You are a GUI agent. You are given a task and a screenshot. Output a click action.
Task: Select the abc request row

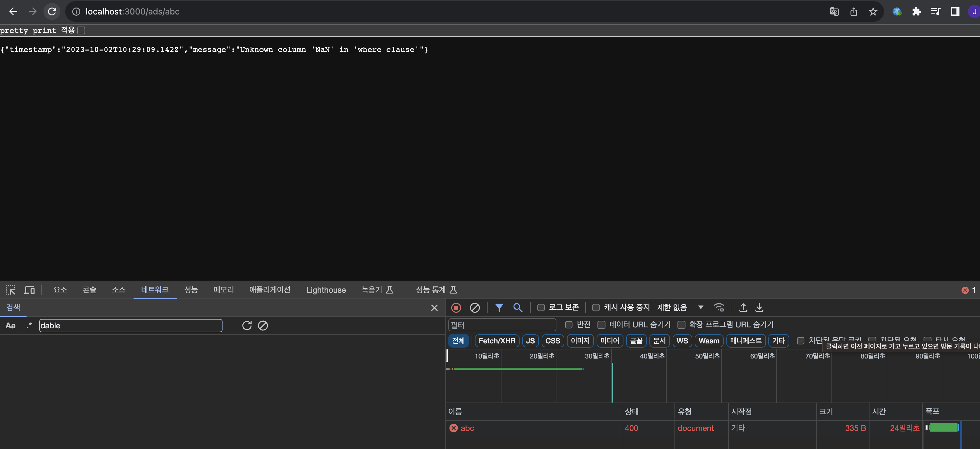point(467,428)
